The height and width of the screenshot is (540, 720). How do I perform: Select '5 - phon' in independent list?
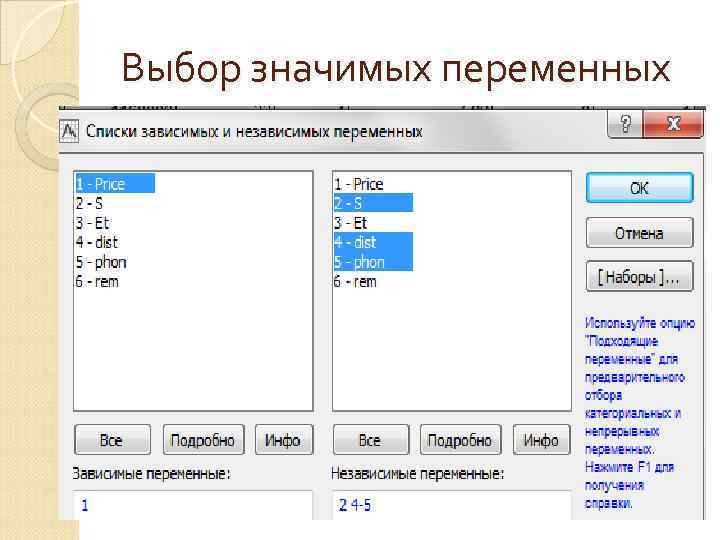click(373, 262)
